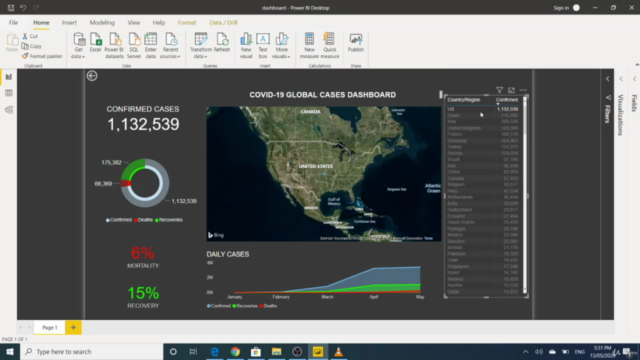Toggle focus mode on table visual
Viewport: 640px width, 360px height.
tap(511, 90)
